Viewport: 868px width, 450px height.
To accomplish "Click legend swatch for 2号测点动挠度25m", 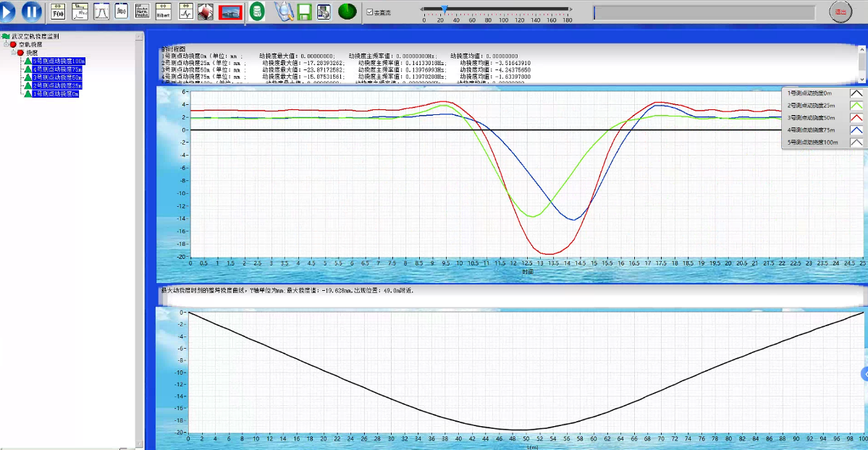I will (x=856, y=106).
